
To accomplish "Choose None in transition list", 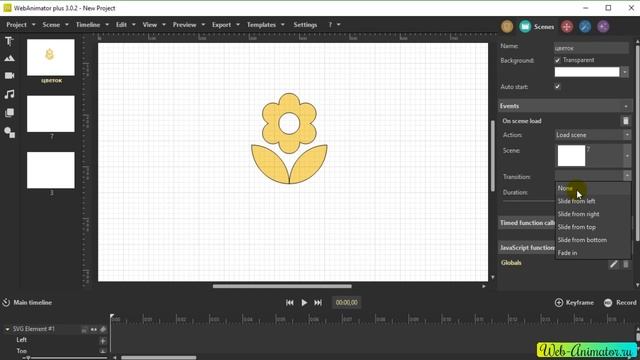I will [x=593, y=188].
